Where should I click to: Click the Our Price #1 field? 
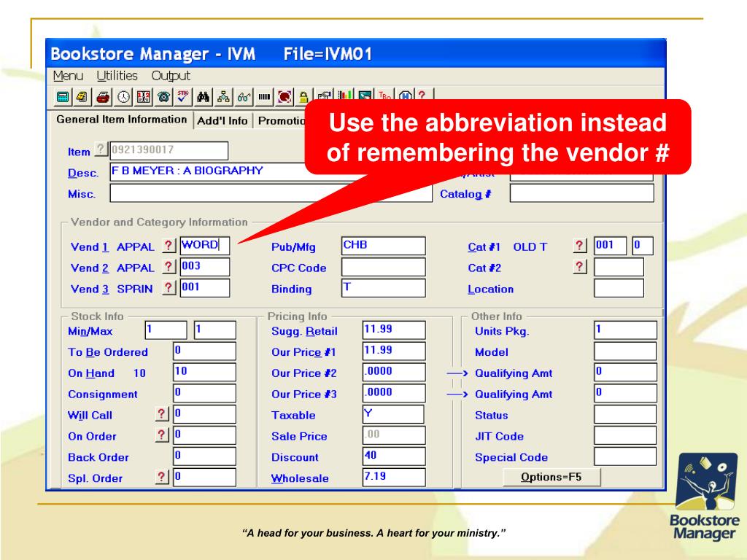[x=393, y=351]
